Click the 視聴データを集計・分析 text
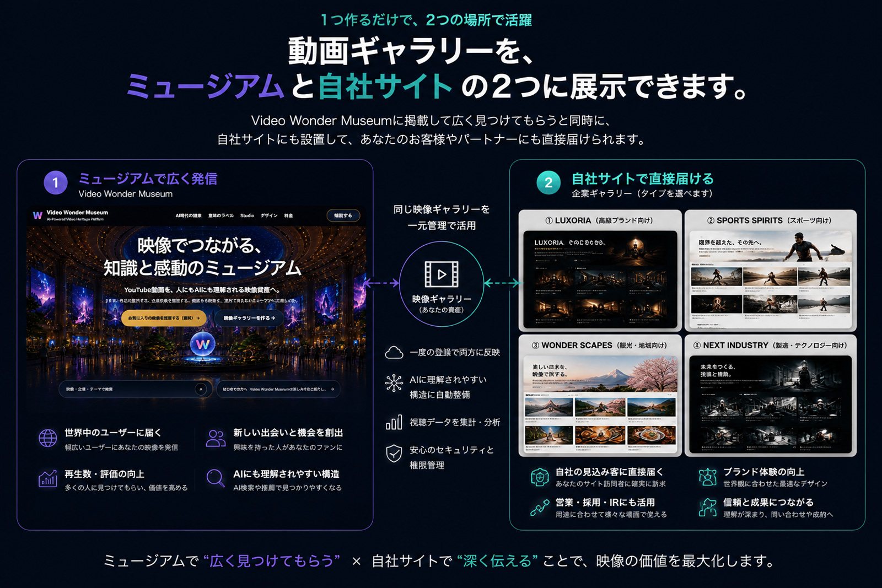The image size is (882, 588). tap(455, 423)
